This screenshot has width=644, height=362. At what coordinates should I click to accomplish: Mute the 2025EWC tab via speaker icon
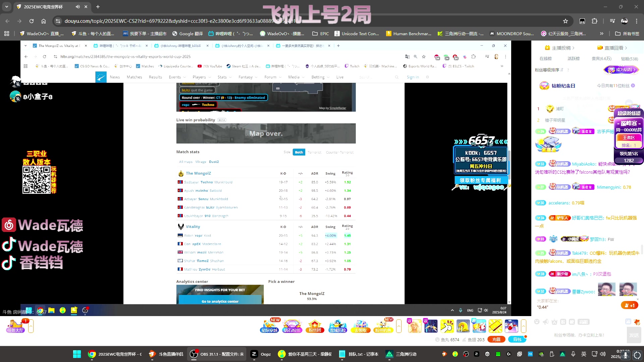click(78, 7)
